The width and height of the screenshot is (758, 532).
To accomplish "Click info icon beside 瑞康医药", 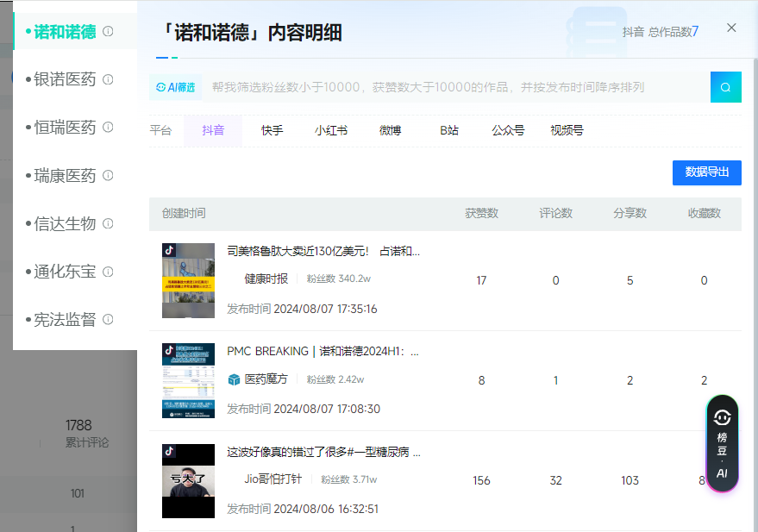I will (109, 175).
